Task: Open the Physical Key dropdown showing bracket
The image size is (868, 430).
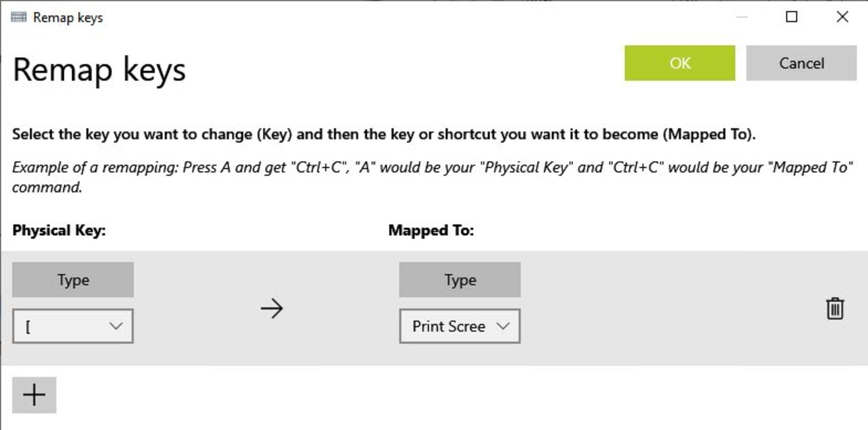Action: 72,326
